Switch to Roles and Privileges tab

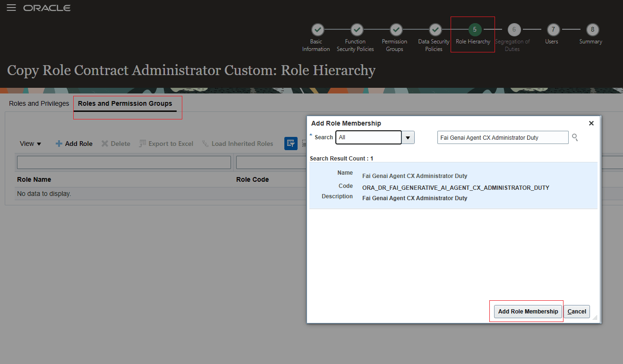click(39, 103)
